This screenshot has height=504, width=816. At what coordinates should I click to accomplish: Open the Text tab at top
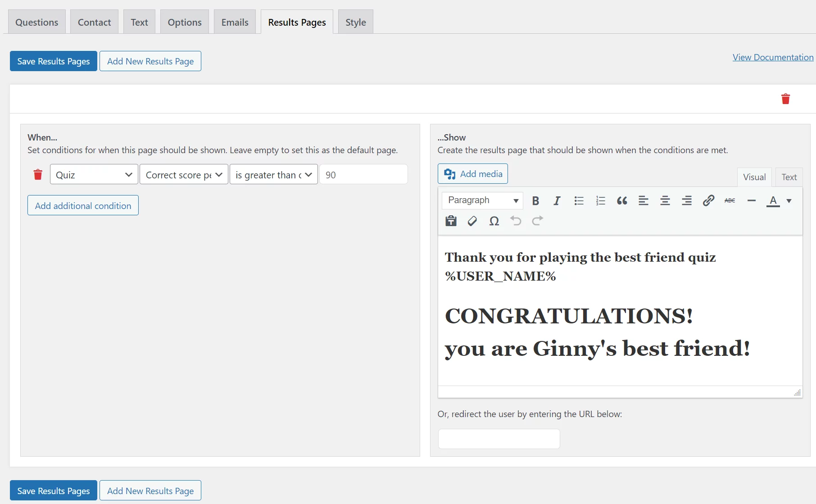pos(139,22)
